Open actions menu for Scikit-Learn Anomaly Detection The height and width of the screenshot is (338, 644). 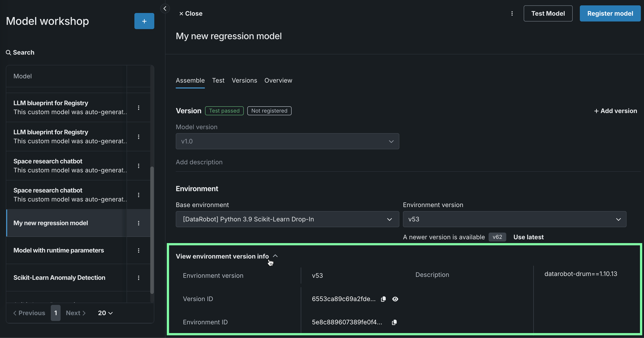138,278
